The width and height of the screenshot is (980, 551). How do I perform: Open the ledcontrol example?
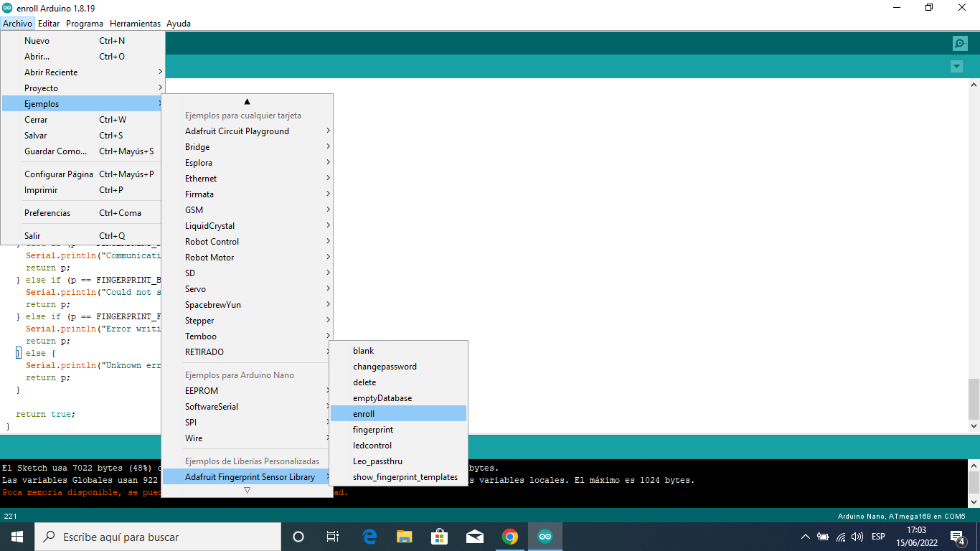(x=399, y=446)
